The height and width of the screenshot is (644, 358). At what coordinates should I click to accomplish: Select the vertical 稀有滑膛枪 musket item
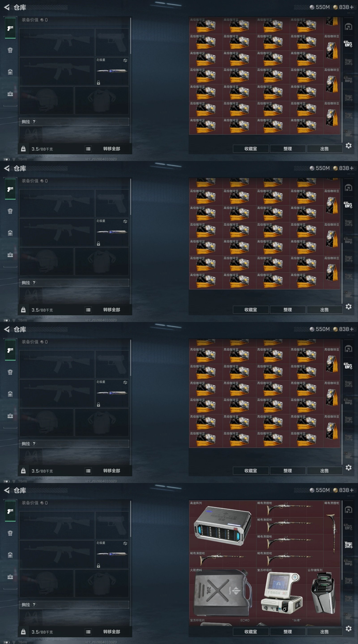332,525
